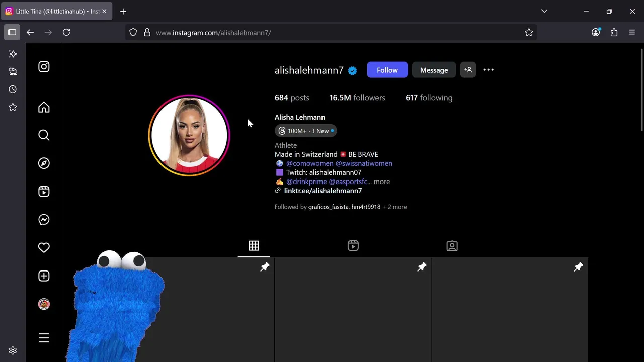Click the Instagram logo in sidebar

click(x=44, y=67)
